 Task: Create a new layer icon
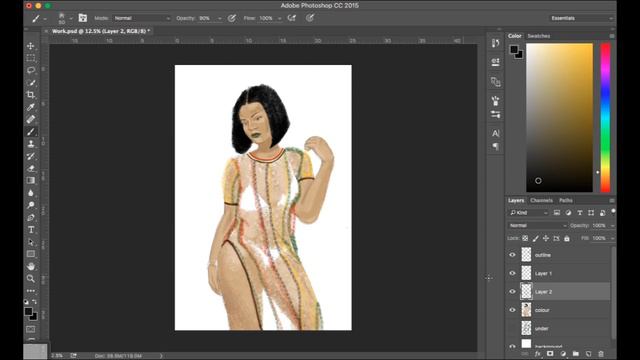pos(588,354)
